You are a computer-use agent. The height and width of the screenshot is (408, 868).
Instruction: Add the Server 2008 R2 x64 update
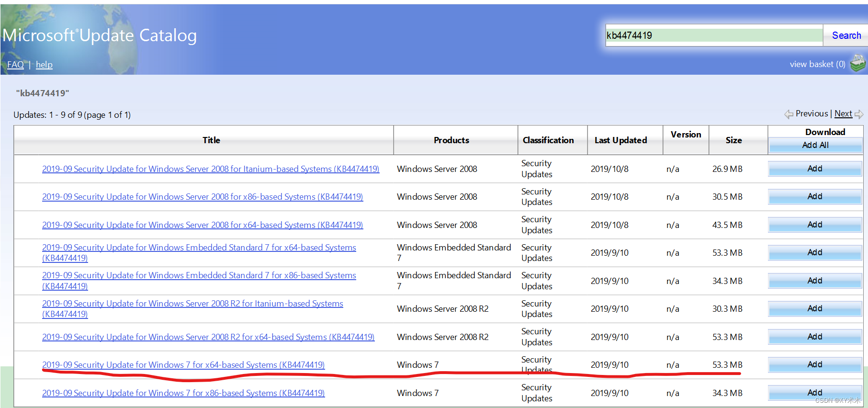coord(815,337)
